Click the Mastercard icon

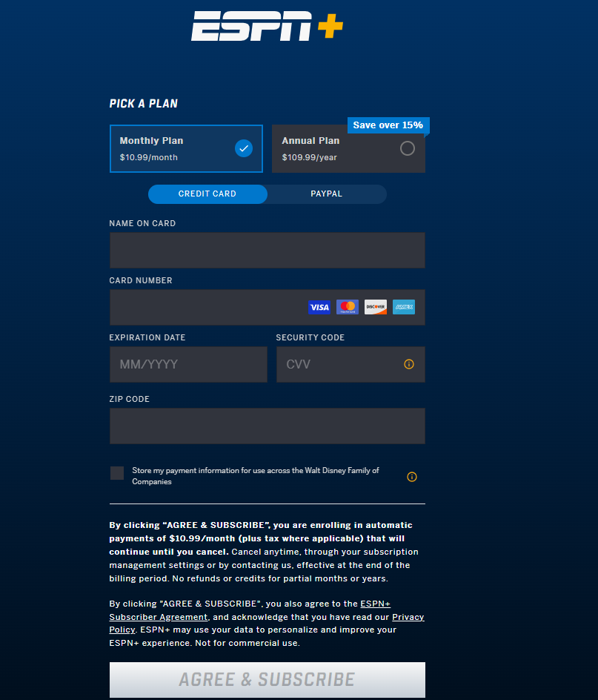coord(347,307)
